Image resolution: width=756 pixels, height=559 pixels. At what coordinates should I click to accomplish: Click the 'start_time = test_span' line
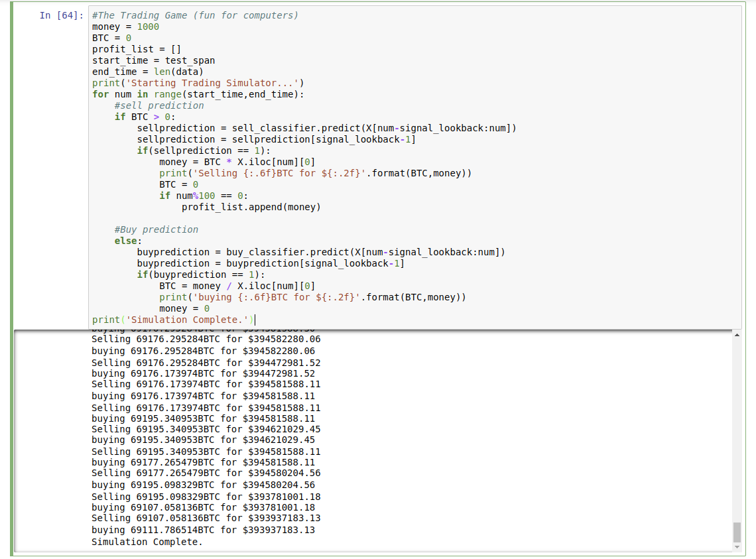pyautogui.click(x=153, y=61)
